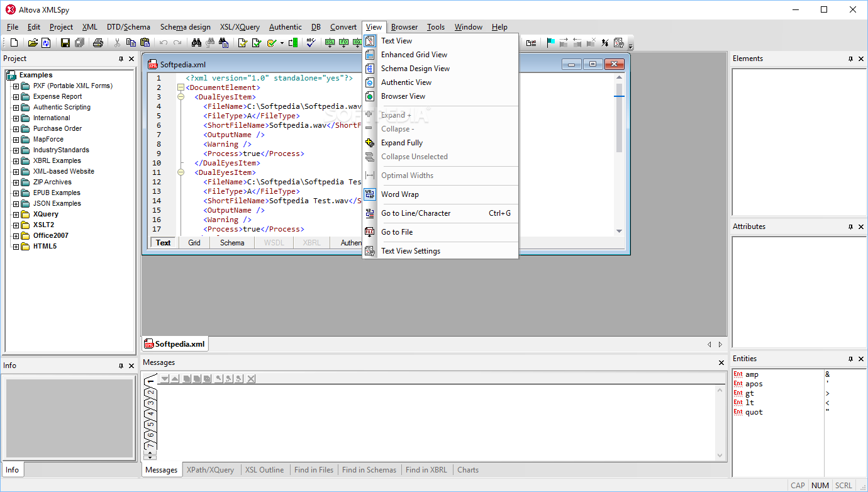The width and height of the screenshot is (868, 492).
Task: Select Authentic View menu entry
Action: coord(440,82)
